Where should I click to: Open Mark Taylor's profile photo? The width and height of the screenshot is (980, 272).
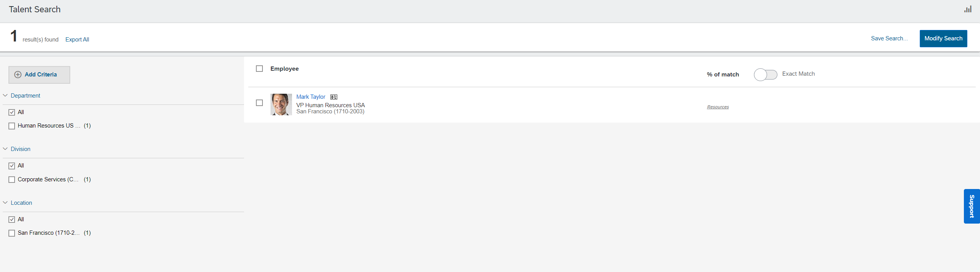(x=281, y=104)
